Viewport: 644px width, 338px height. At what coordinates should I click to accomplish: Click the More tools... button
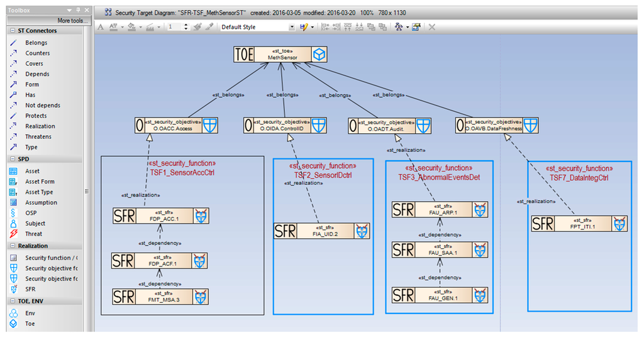pyautogui.click(x=72, y=21)
